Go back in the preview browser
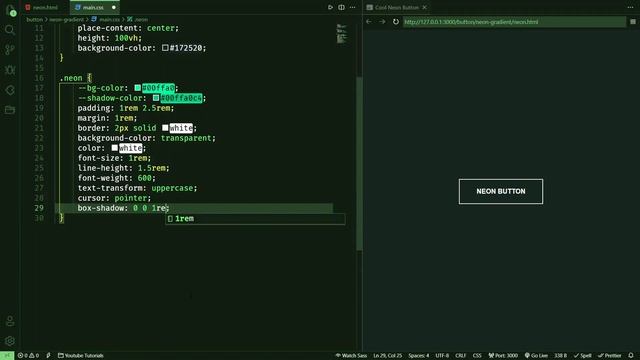 (369, 22)
